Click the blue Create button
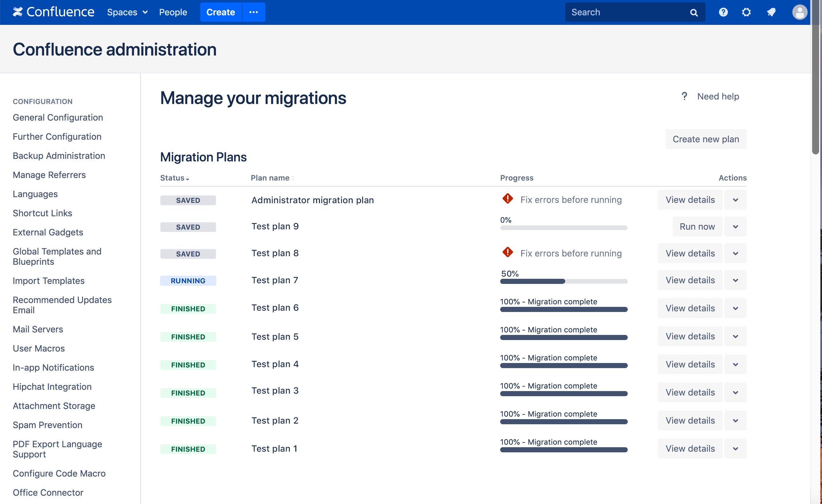The width and height of the screenshot is (822, 504). 220,12
